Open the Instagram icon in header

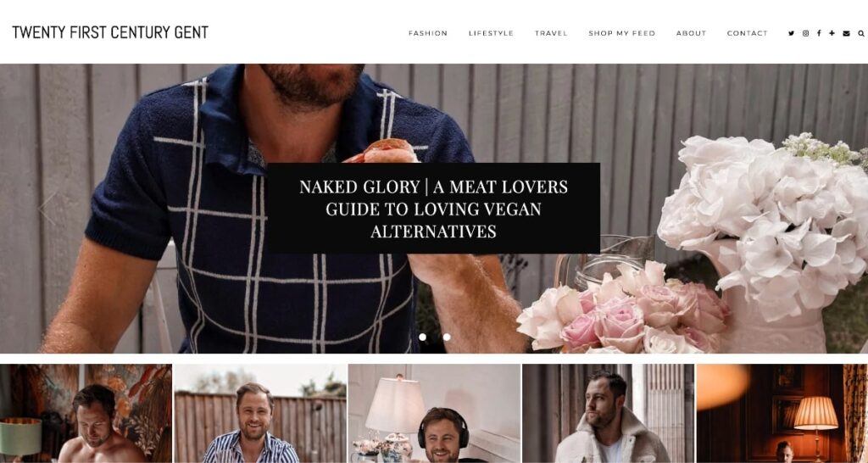[x=805, y=33]
